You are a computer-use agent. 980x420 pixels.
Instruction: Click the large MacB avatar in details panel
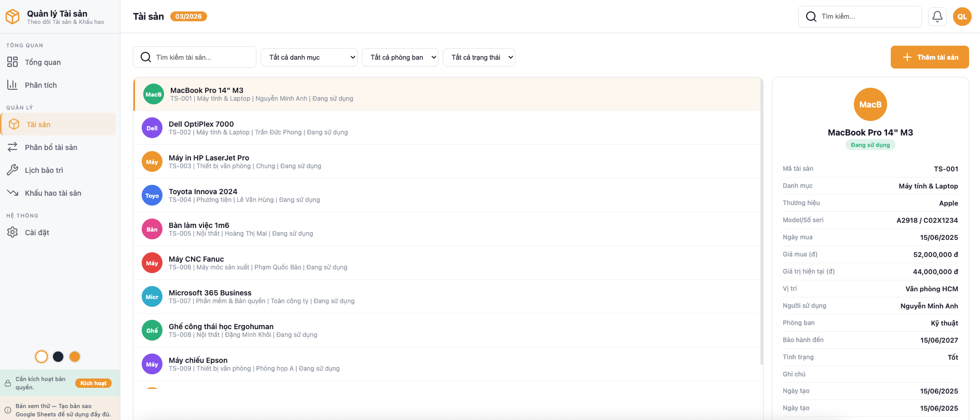click(870, 104)
